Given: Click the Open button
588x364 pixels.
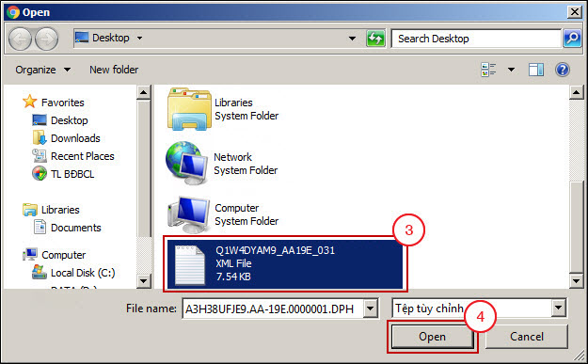Looking at the screenshot, I should pyautogui.click(x=432, y=337).
